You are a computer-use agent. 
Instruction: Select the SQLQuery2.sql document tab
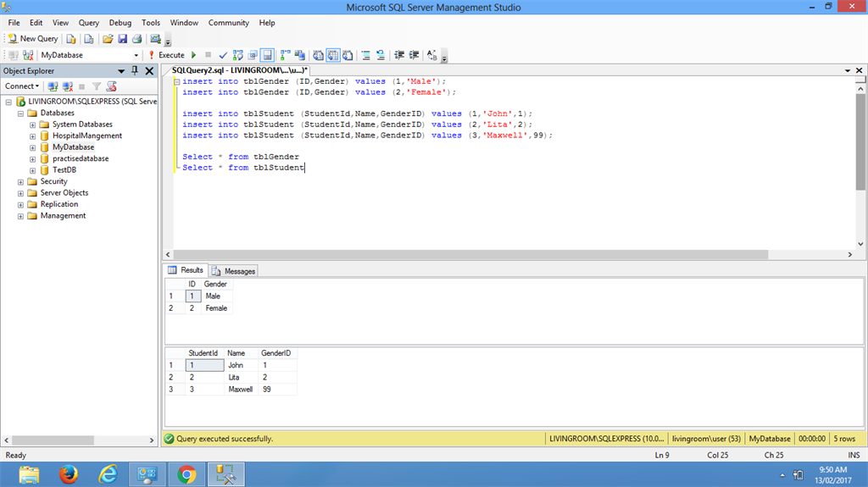(239, 70)
